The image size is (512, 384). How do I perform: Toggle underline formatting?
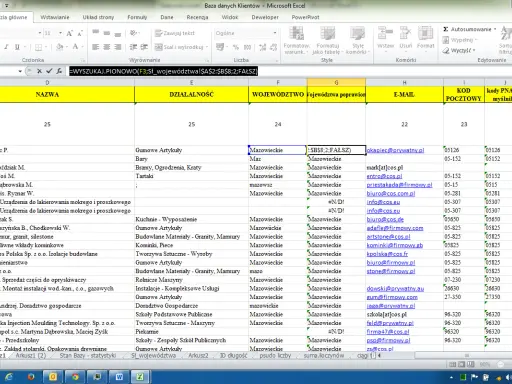pyautogui.click(x=17, y=47)
